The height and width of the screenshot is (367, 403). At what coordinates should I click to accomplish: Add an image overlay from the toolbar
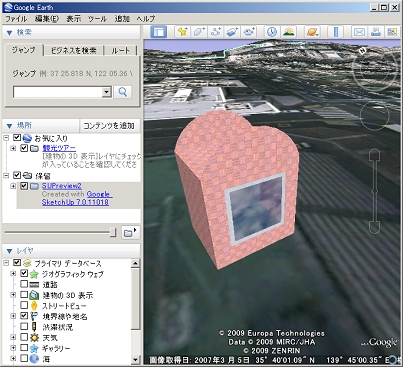click(232, 32)
